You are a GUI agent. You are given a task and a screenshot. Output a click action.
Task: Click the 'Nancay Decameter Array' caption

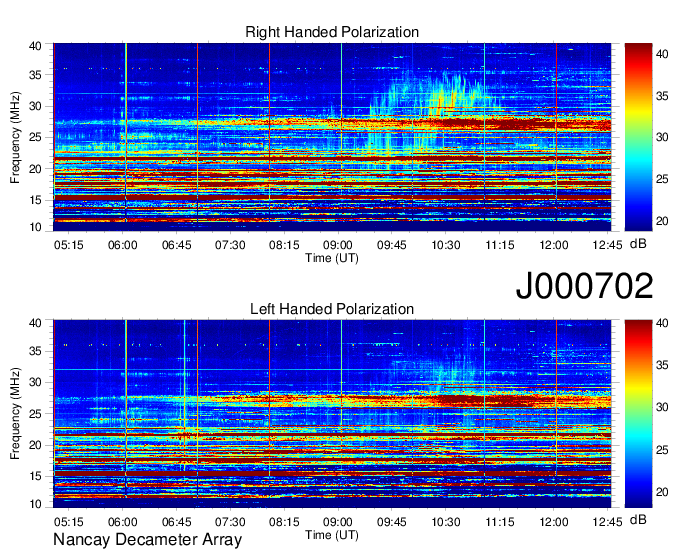(x=147, y=540)
